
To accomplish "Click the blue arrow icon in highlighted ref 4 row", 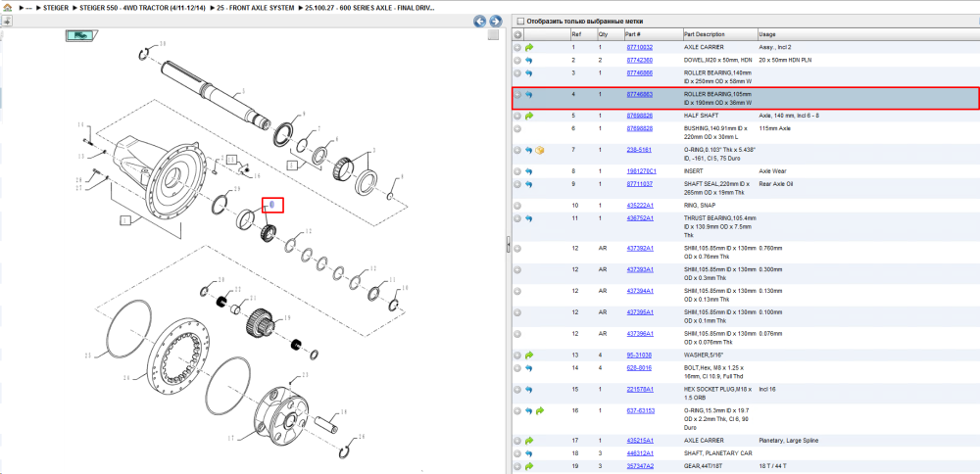I will tap(529, 94).
